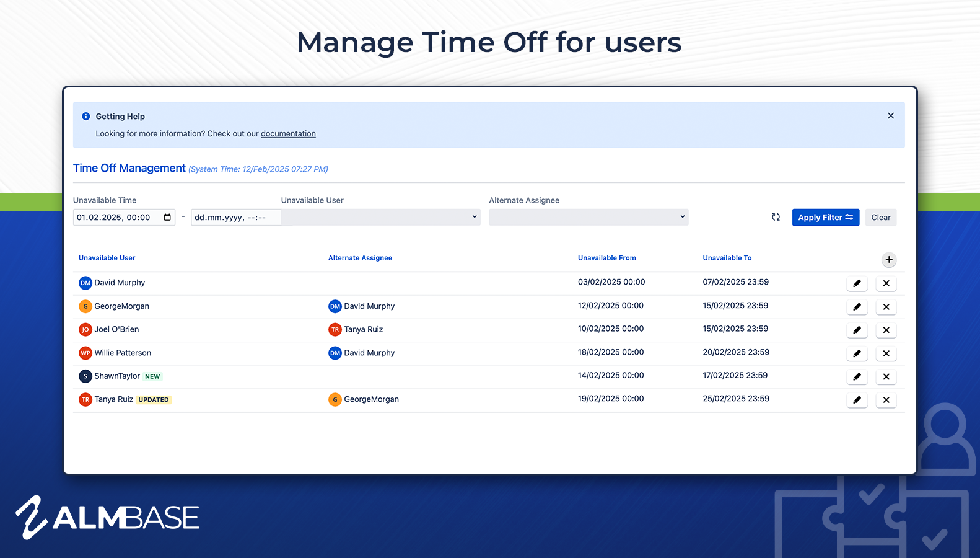
Task: Click the date 14/02/2025 00:00
Action: click(611, 375)
